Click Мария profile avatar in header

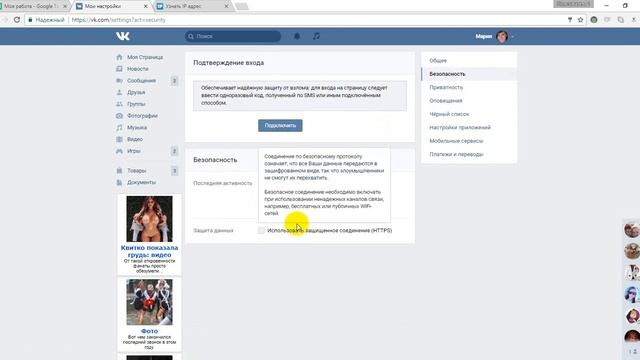[502, 37]
